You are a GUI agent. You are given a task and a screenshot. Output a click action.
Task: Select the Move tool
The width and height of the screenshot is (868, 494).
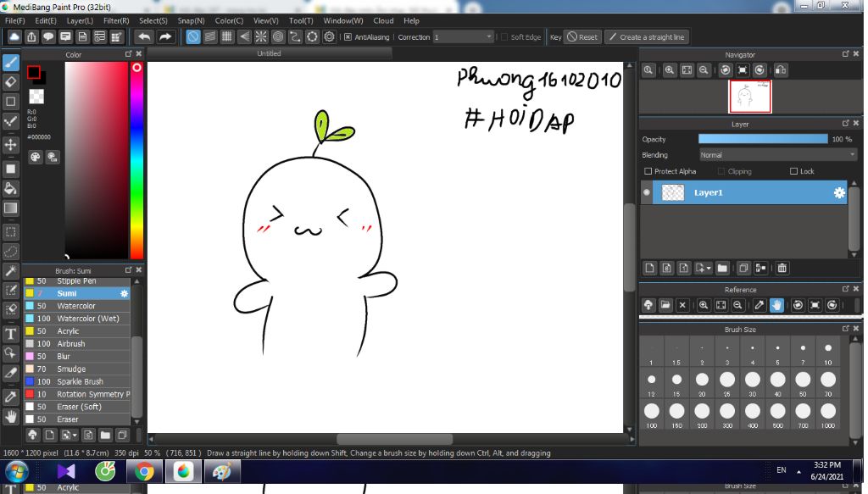click(x=11, y=145)
